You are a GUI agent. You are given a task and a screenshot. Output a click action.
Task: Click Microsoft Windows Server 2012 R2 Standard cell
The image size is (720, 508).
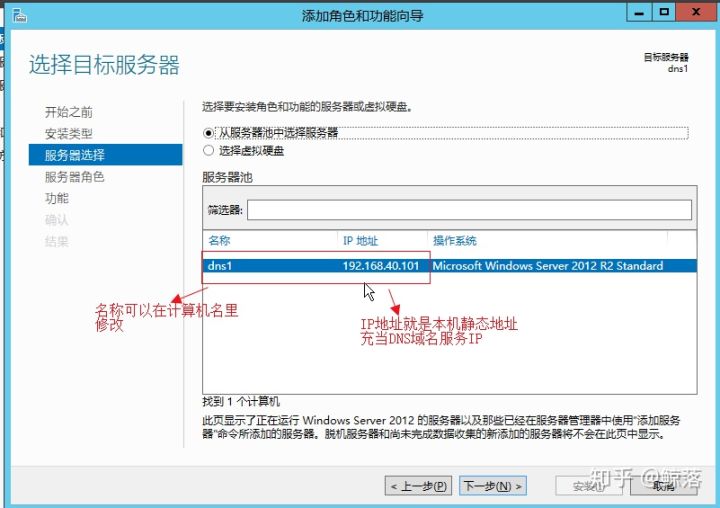point(547,265)
